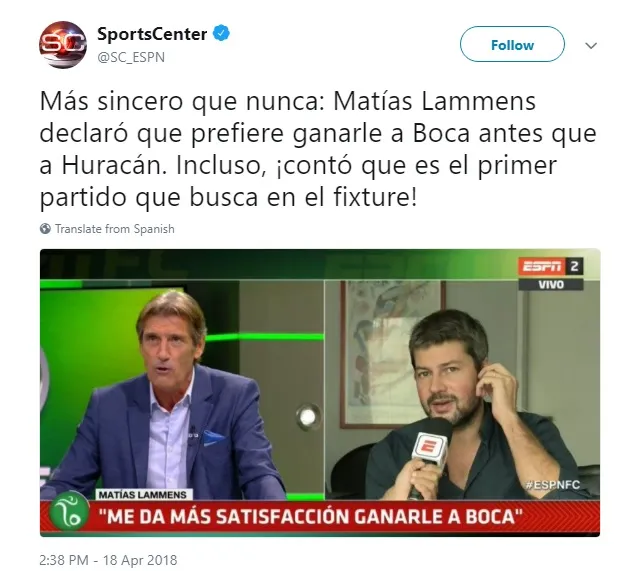The height and width of the screenshot is (571, 635).
Task: Click the MATÍAS LAMMENS name caption
Action: pos(143,494)
